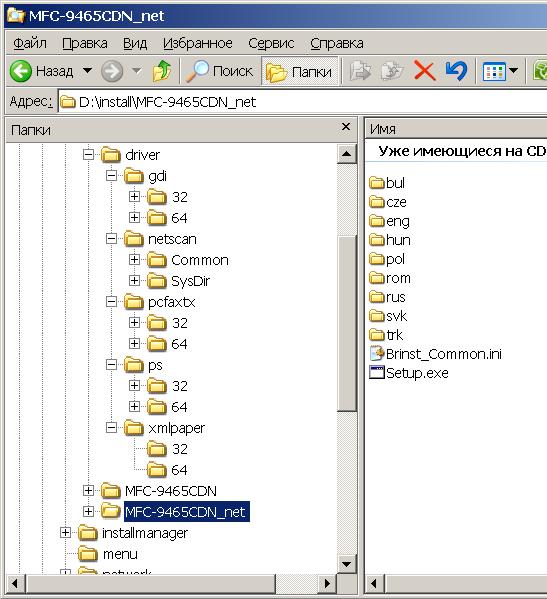The height and width of the screenshot is (599, 547).
Task: Go up one folder level icon
Action: coord(162,71)
